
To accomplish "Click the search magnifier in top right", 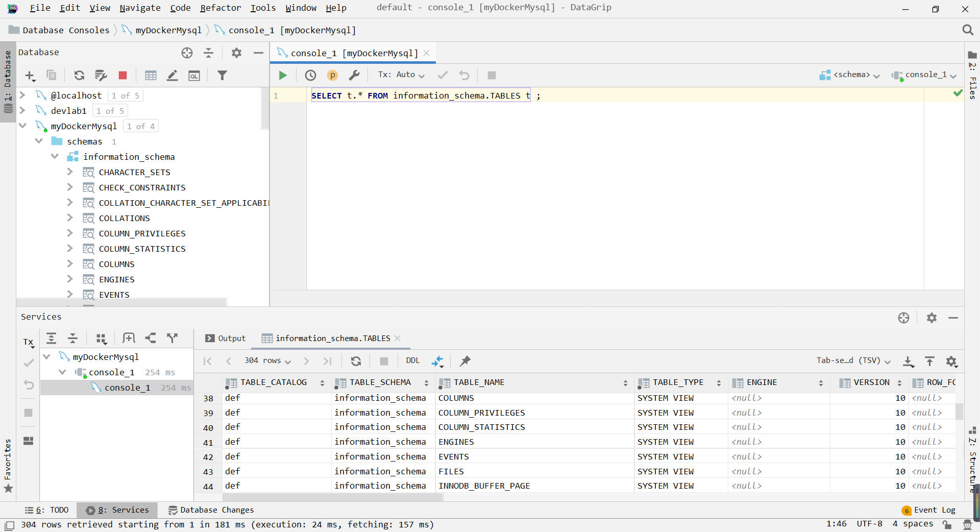I will tap(968, 30).
